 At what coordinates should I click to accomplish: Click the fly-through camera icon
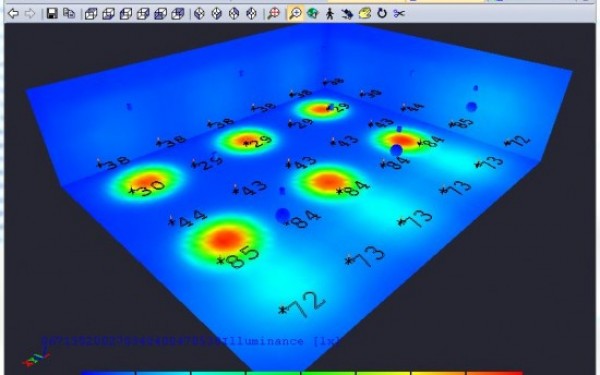347,14
